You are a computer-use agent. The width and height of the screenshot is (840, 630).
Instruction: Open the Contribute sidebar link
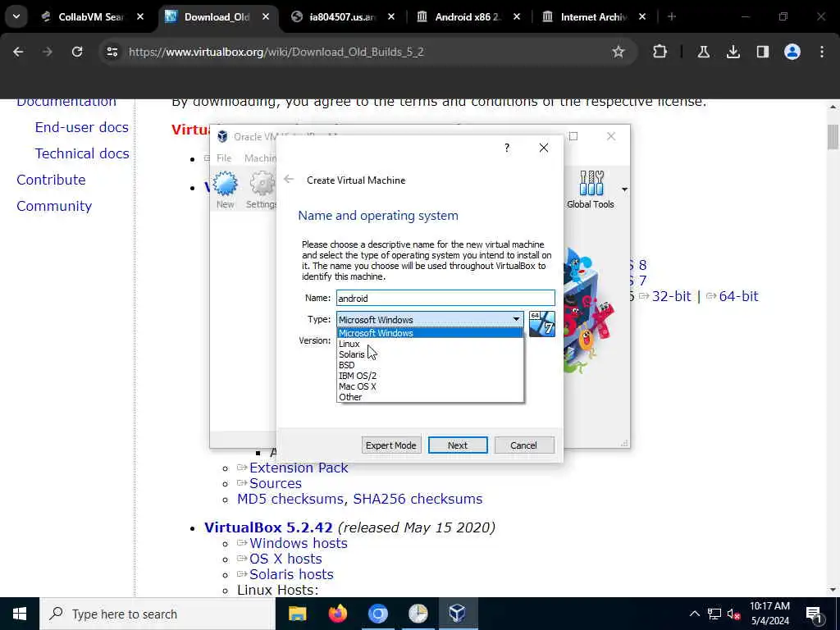pyautogui.click(x=51, y=180)
